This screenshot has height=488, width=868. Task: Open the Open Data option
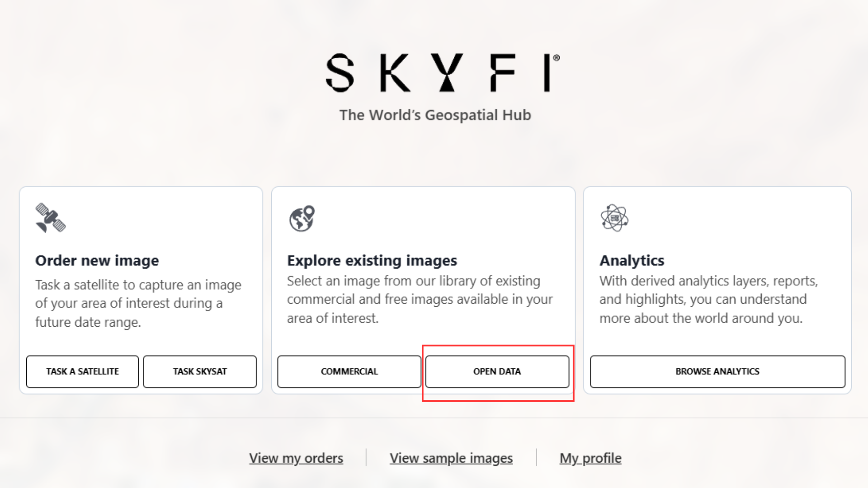497,371
